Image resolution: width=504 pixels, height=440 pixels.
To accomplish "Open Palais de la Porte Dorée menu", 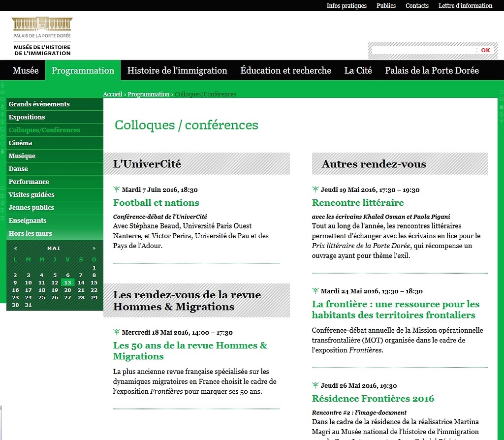I will click(x=432, y=70).
